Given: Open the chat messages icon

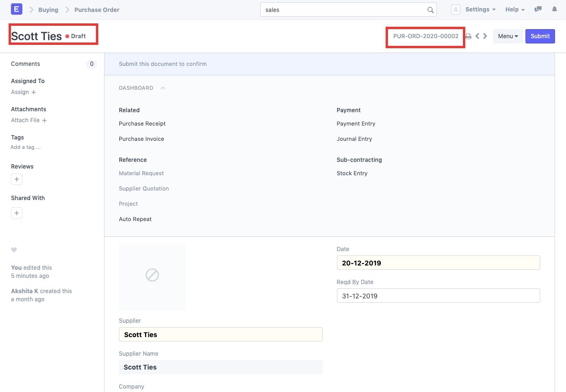Looking at the screenshot, I should 538,10.
